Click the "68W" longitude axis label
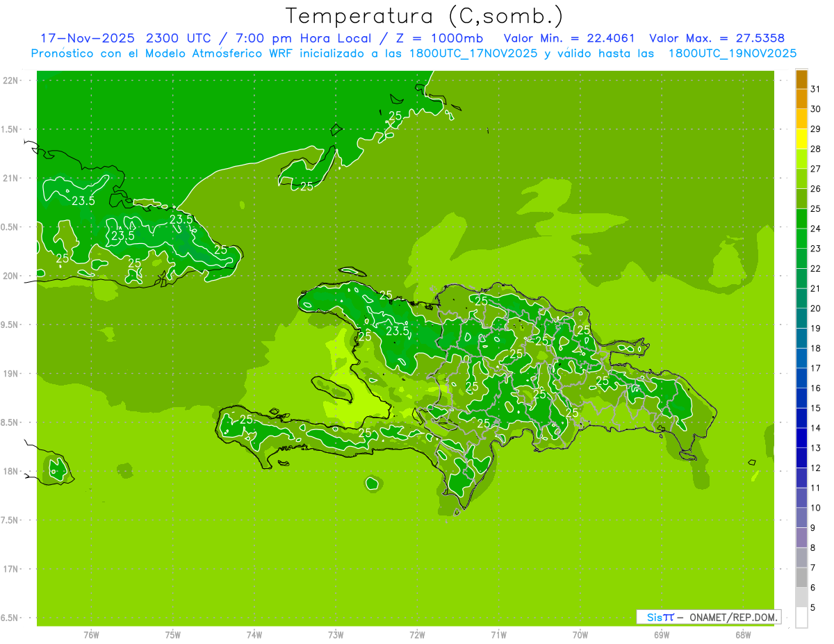The width and height of the screenshot is (834, 644). tap(743, 634)
